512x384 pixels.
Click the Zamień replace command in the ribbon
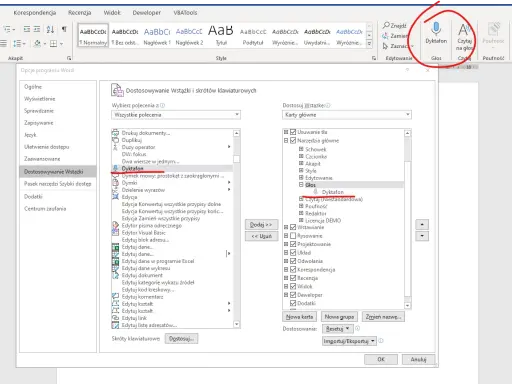395,36
